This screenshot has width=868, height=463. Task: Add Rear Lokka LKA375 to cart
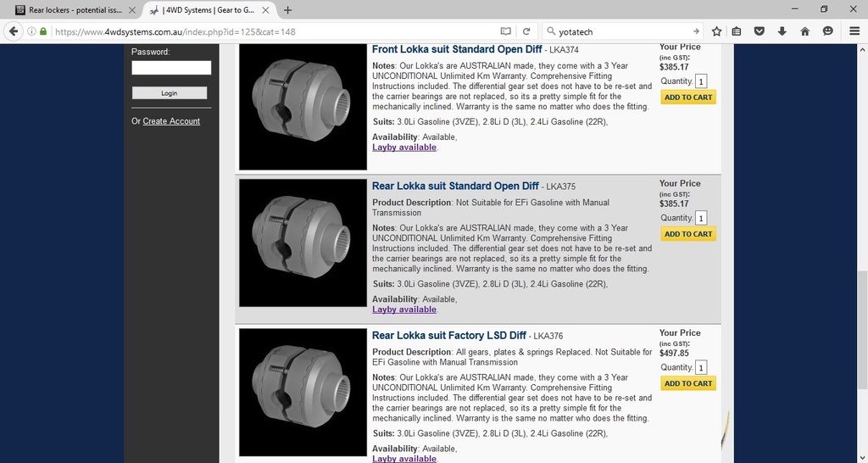point(688,234)
